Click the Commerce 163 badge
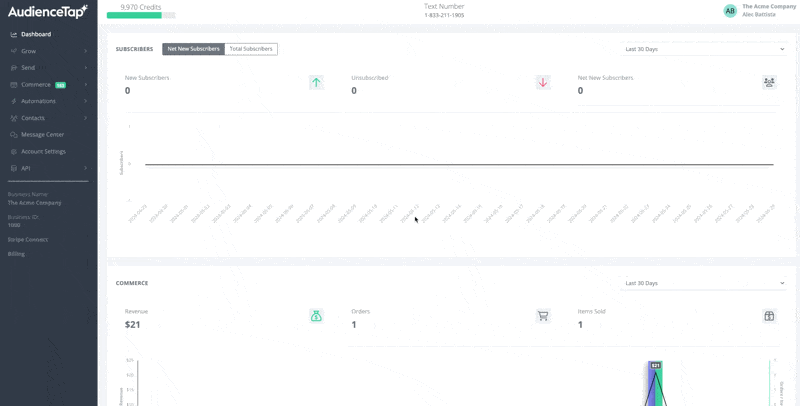800x406 pixels. tap(60, 85)
